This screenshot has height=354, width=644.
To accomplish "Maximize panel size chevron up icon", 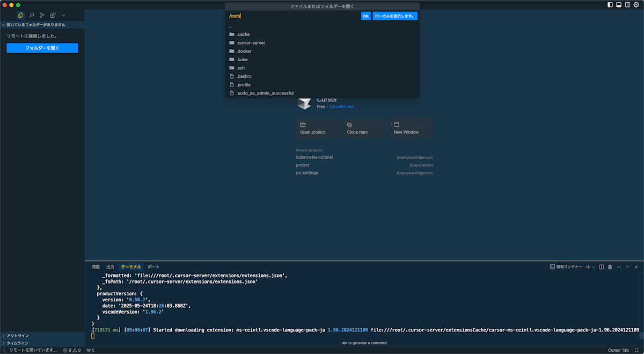I will pos(627,267).
